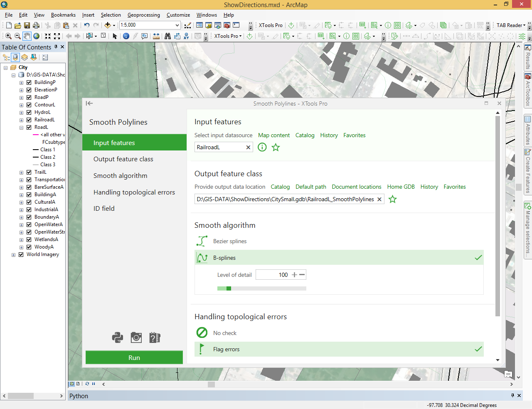Click the favorite star next to RailroadL
The image size is (532, 409).
click(x=276, y=147)
